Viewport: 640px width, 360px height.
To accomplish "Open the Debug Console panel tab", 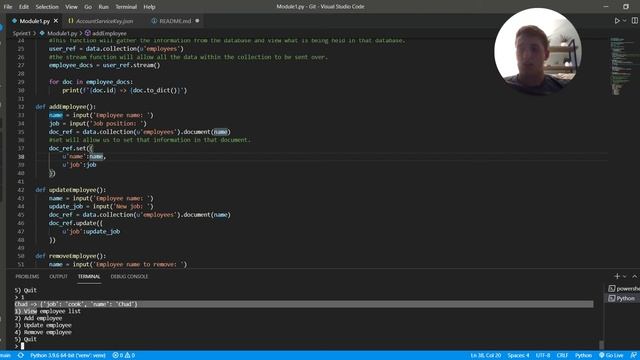I will point(129,277).
